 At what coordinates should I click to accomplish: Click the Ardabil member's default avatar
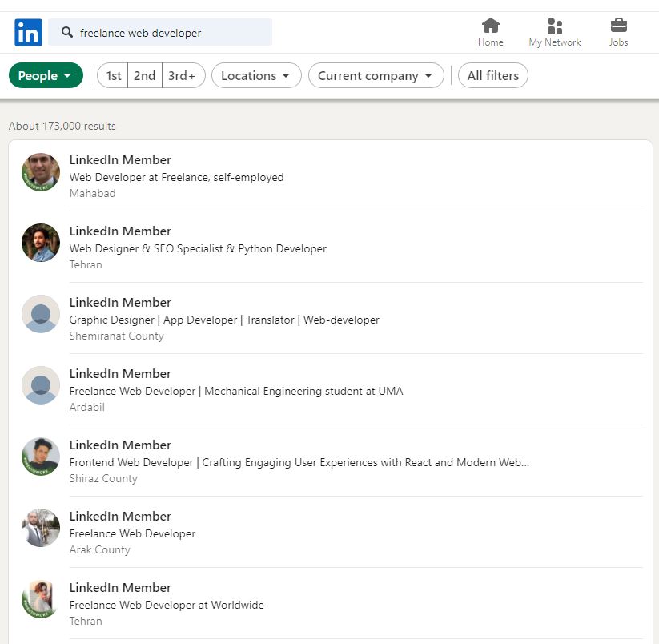coord(41,385)
